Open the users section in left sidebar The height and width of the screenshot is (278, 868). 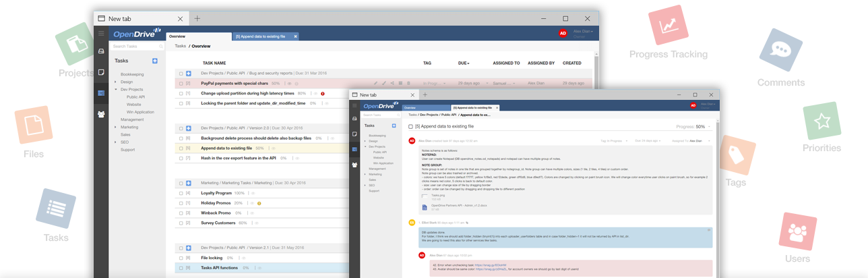click(x=101, y=114)
